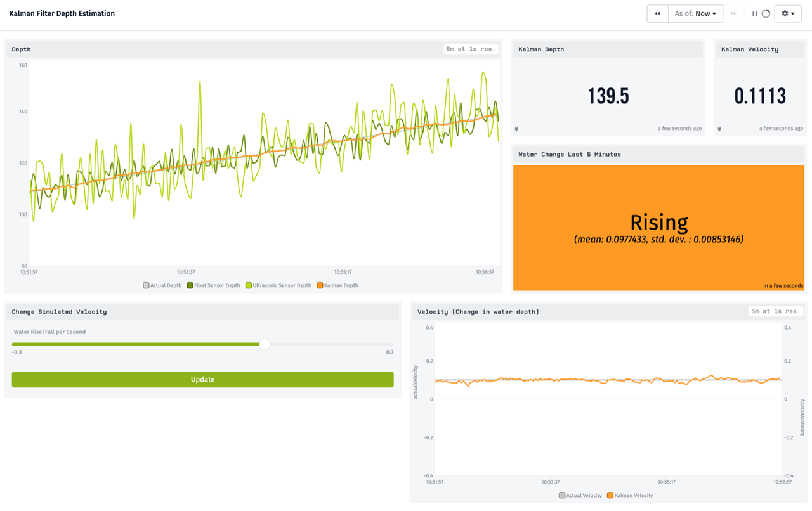Image resolution: width=812 pixels, height=511 pixels.
Task: Click the fast-forward time button
Action: click(x=733, y=14)
